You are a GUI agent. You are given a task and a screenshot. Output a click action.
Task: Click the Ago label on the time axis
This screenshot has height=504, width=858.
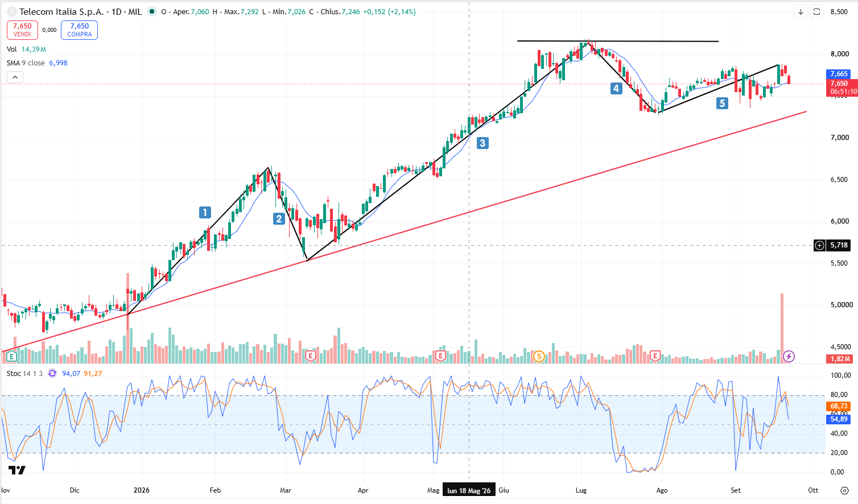point(662,490)
